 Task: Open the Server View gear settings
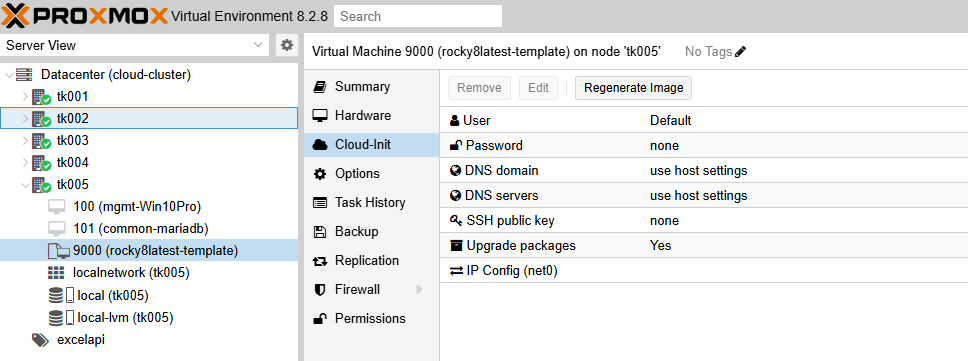(286, 45)
